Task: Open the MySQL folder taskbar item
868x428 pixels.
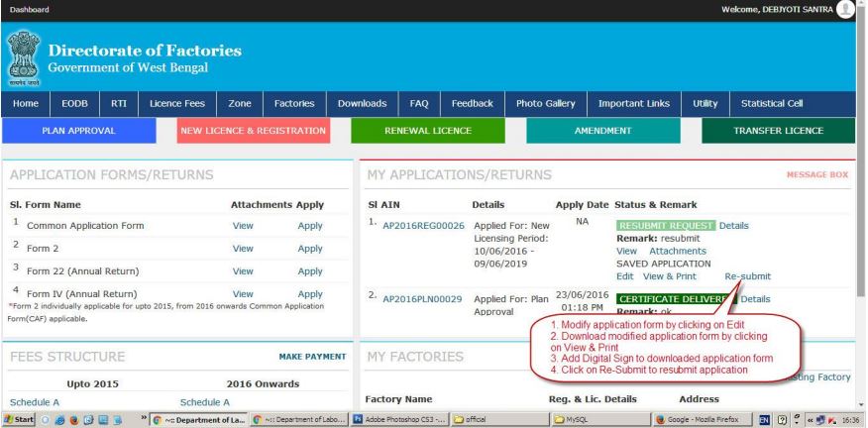Action: (x=585, y=419)
